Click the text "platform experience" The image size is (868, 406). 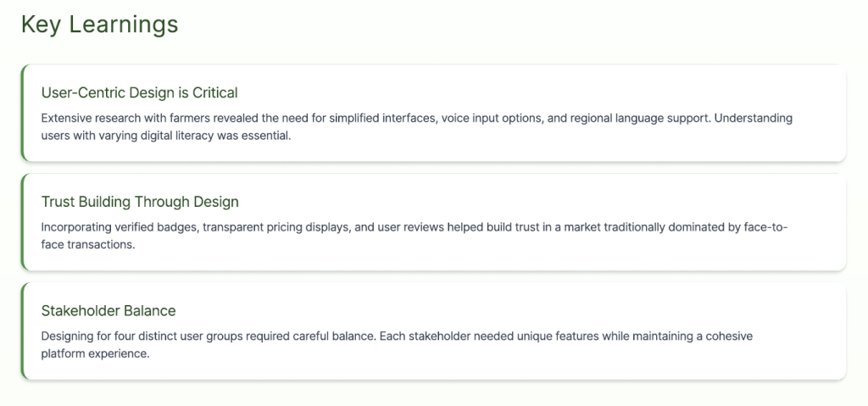point(95,353)
